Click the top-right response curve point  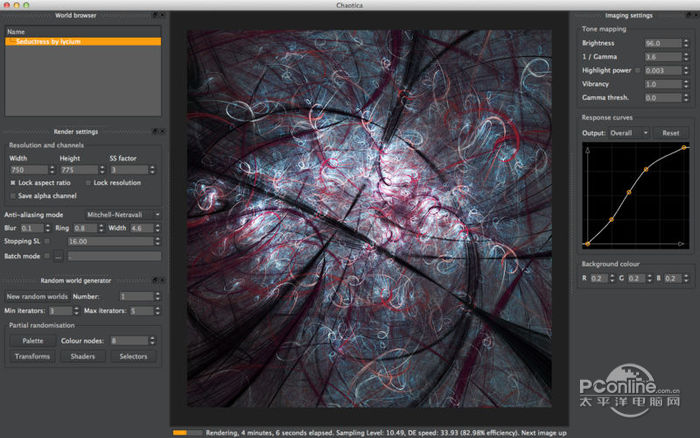pyautogui.click(x=684, y=148)
